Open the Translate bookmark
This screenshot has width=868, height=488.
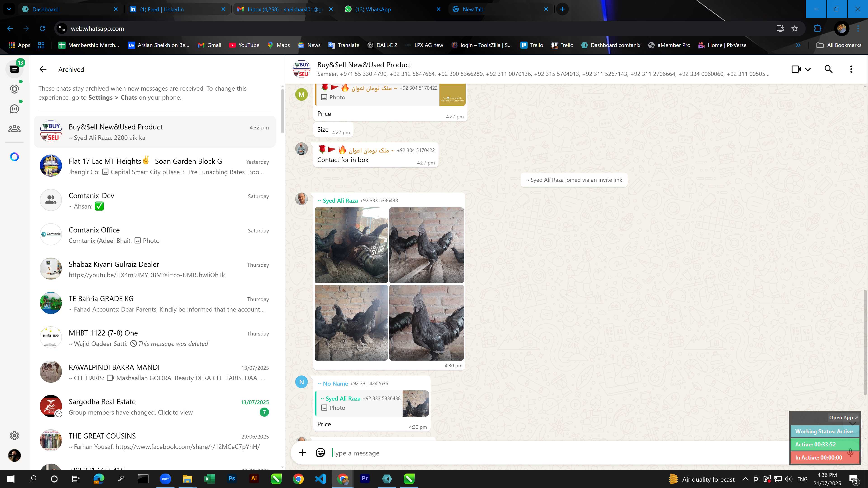point(344,45)
